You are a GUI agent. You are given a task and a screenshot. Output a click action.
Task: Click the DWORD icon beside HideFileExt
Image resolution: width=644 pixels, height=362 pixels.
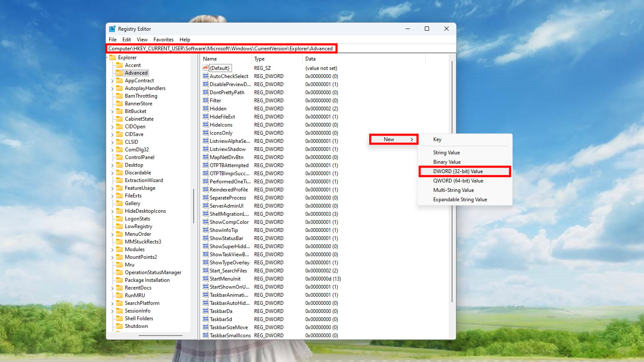206,117
